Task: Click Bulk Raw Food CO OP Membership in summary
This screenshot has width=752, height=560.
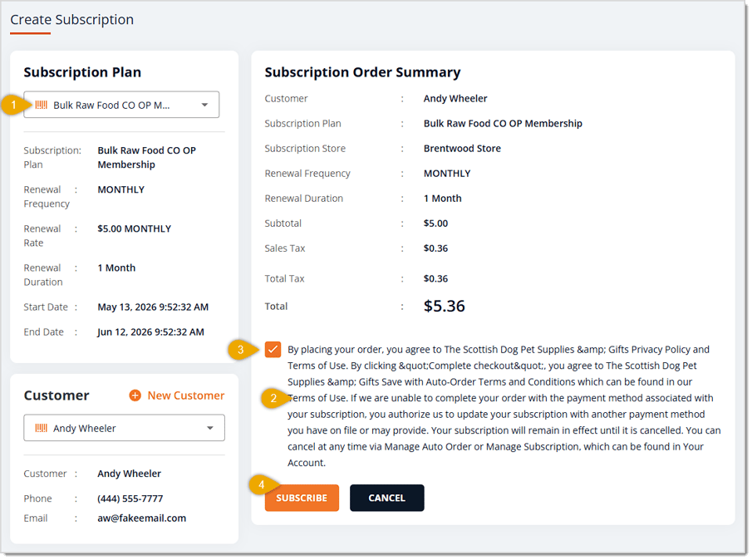Action: [x=503, y=124]
